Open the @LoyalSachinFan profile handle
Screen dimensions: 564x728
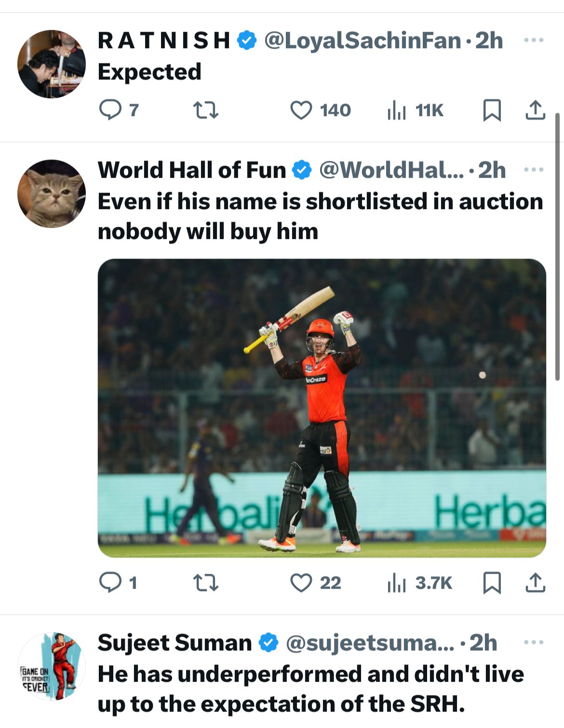363,40
